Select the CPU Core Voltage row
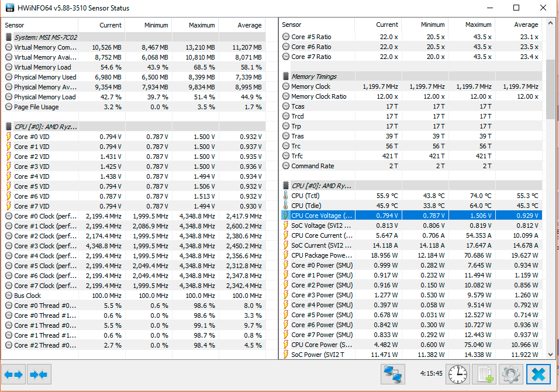This screenshot has height=392, width=559. click(x=412, y=216)
